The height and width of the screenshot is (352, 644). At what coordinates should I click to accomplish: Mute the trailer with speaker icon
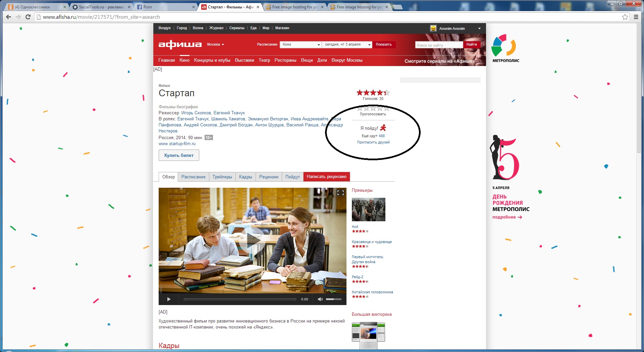coord(320,299)
